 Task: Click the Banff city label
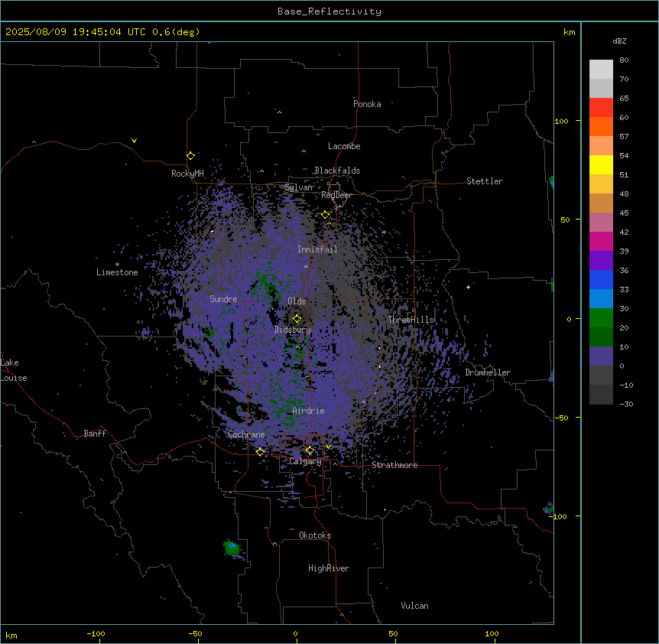tap(95, 434)
